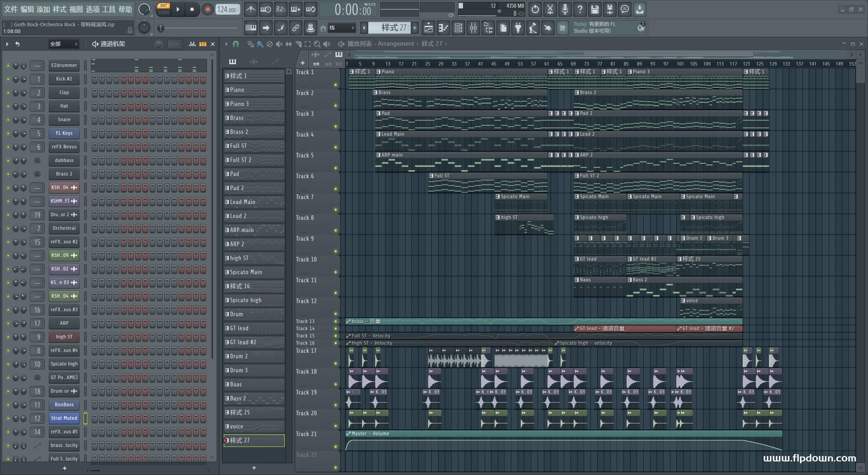Click the Play button in transport

[x=178, y=9]
